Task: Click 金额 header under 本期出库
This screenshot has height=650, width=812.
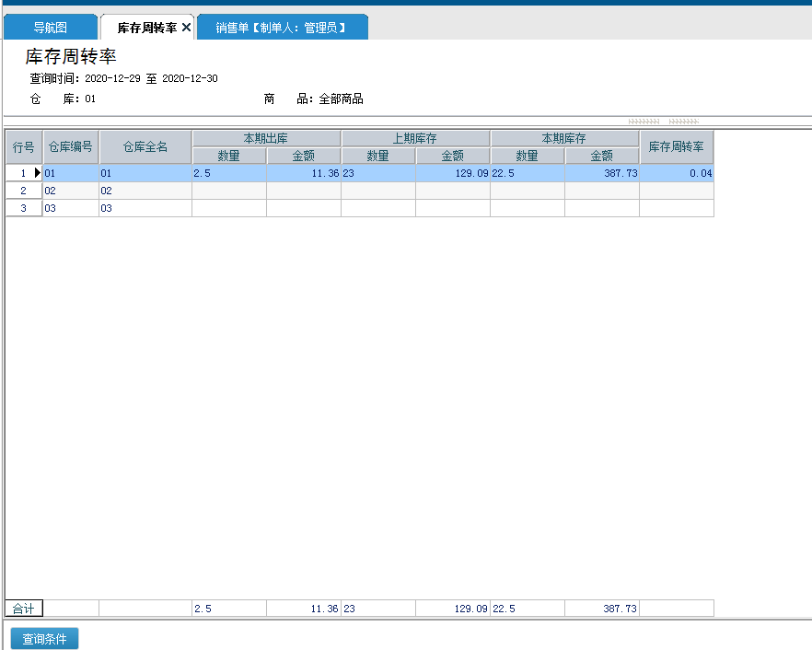Action: [304, 156]
